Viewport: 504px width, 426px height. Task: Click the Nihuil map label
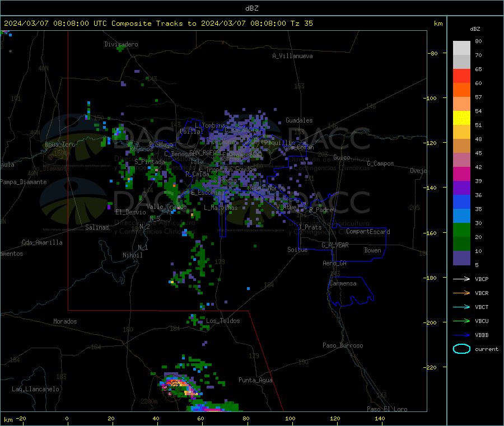pyautogui.click(x=133, y=255)
